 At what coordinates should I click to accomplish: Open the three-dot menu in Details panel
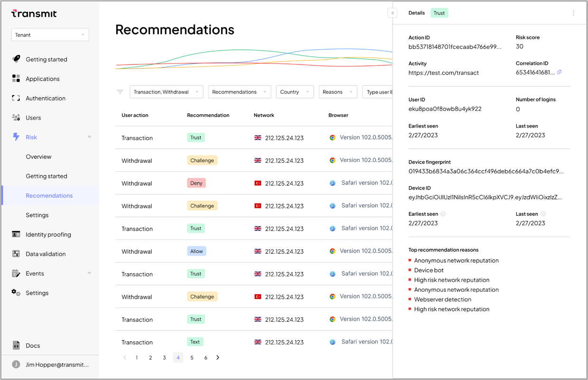tap(573, 13)
